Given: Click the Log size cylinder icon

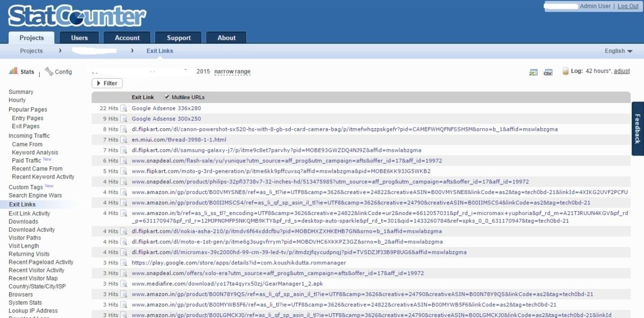Looking at the screenshot, I should click(565, 71).
